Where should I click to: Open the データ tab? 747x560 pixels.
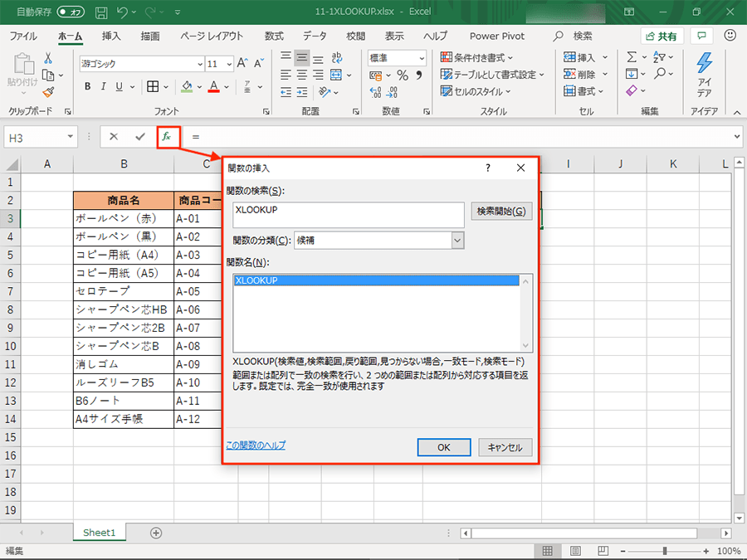click(315, 37)
